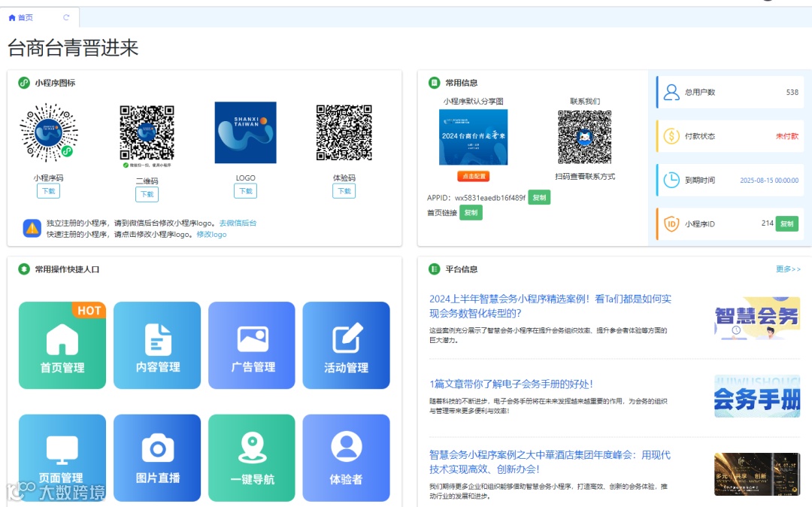Click the circular 小程序码 image
Image resolution: width=812 pixels, height=507 pixels.
coord(49,132)
